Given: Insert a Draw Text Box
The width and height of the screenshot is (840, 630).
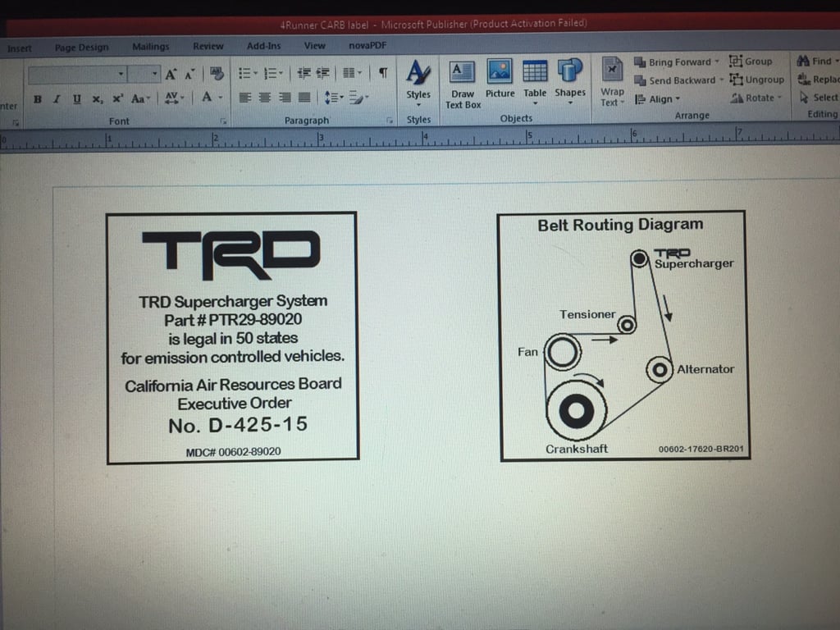Looking at the screenshot, I should pyautogui.click(x=463, y=84).
